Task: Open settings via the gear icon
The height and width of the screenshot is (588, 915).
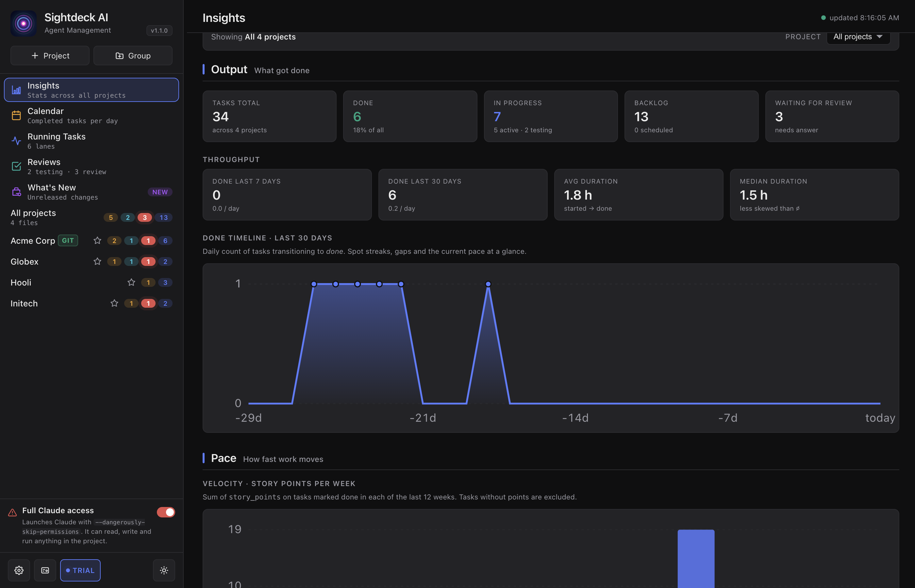Action: point(19,570)
